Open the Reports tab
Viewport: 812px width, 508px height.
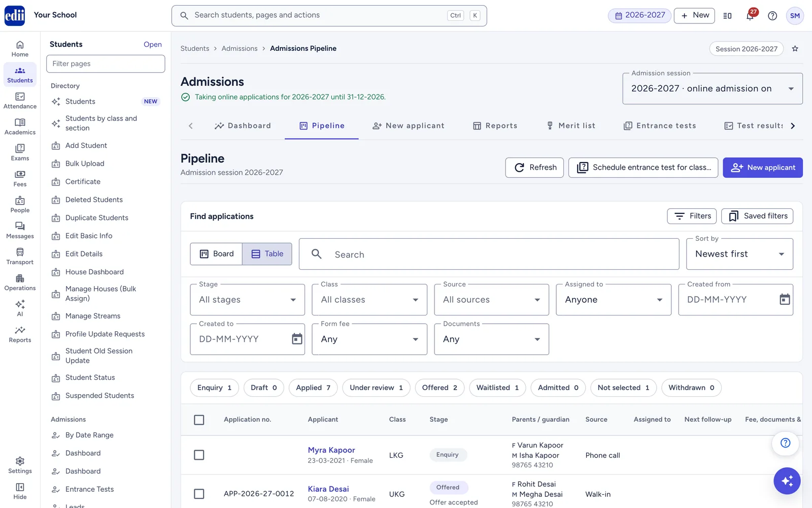tap(495, 125)
